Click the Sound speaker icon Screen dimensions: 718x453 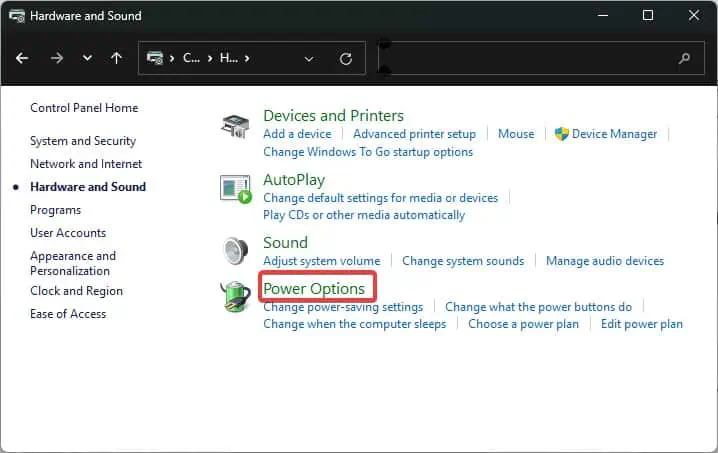[x=235, y=251]
